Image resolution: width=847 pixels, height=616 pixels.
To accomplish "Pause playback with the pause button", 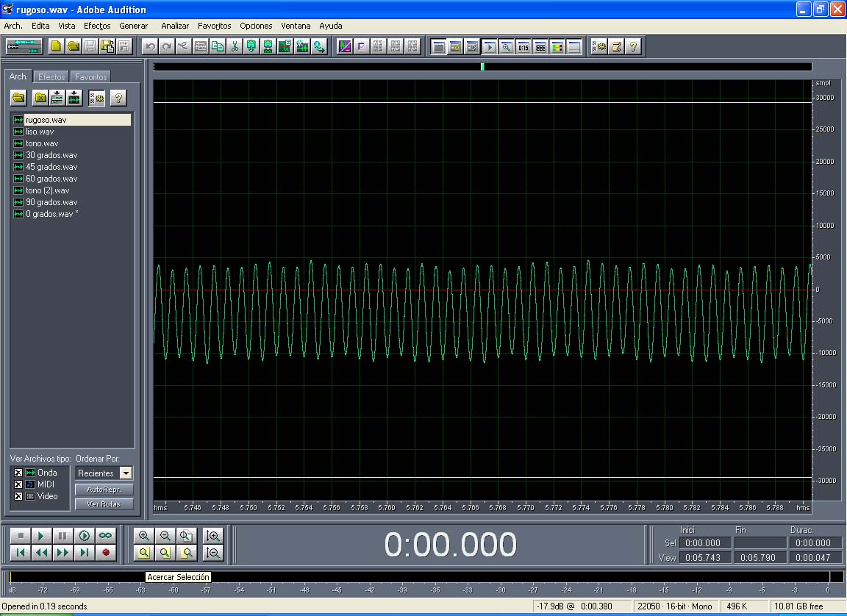I will pos(62,536).
